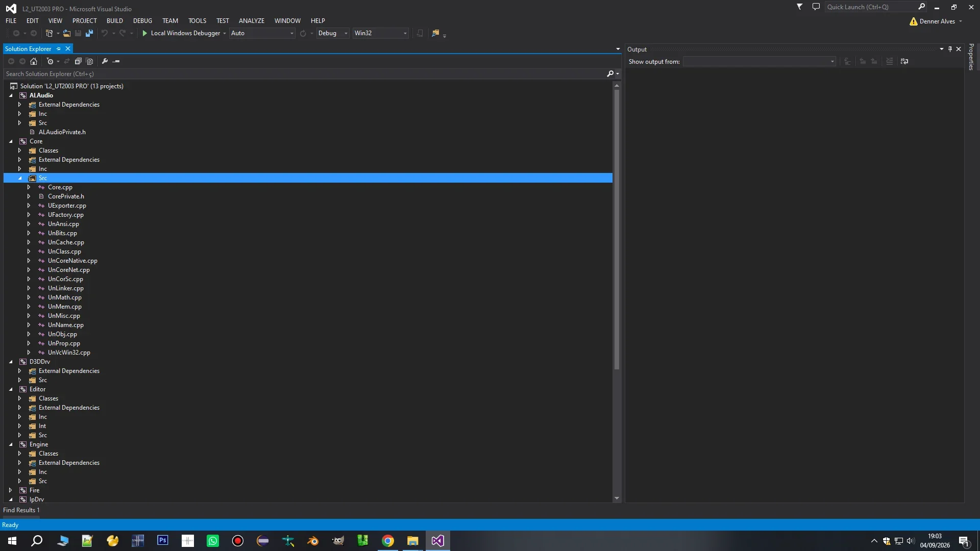
Task: Click the Open File toolbar icon
Action: [x=67, y=33]
